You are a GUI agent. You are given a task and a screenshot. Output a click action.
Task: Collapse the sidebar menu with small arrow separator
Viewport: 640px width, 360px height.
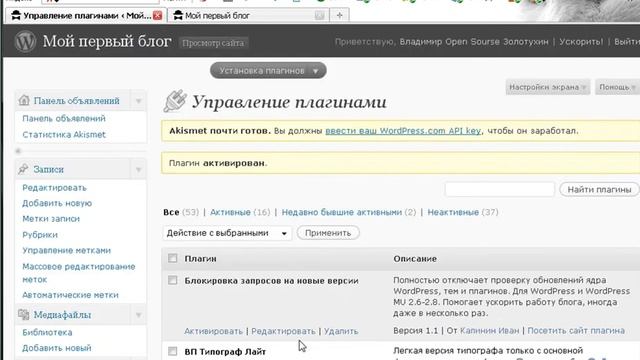[18, 151]
